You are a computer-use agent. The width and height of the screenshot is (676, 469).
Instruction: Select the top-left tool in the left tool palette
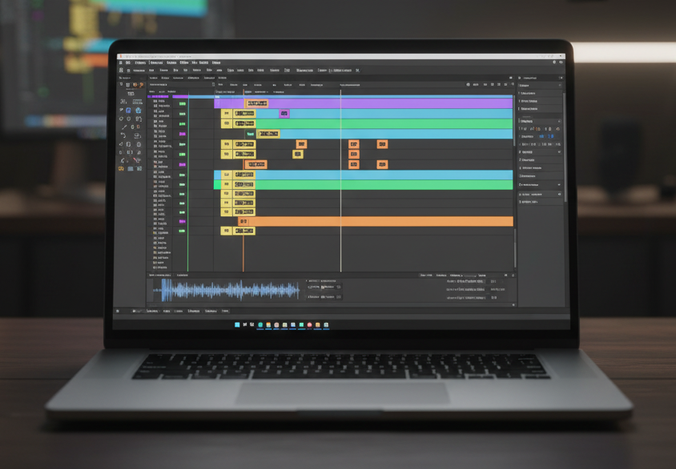[x=123, y=85]
